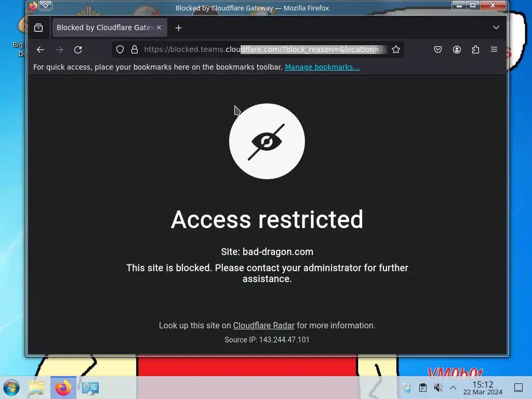This screenshot has height=399, width=532.
Task: Select the Firefox taskbar icon
Action: [x=63, y=388]
